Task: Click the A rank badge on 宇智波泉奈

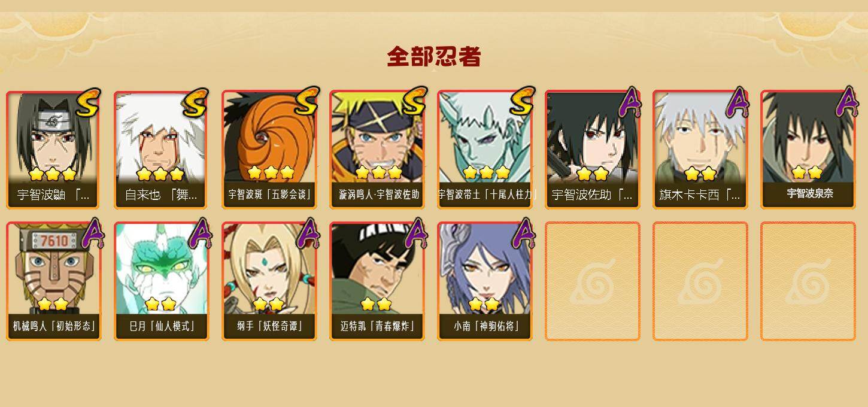Action: coord(846,102)
